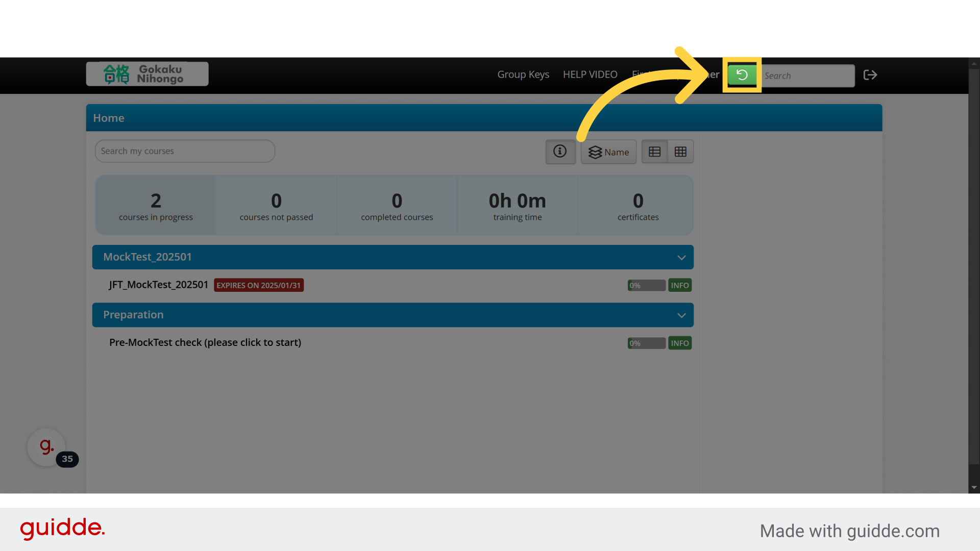Screen dimensions: 980x551
Task: Switch to list view layout
Action: coord(654,152)
